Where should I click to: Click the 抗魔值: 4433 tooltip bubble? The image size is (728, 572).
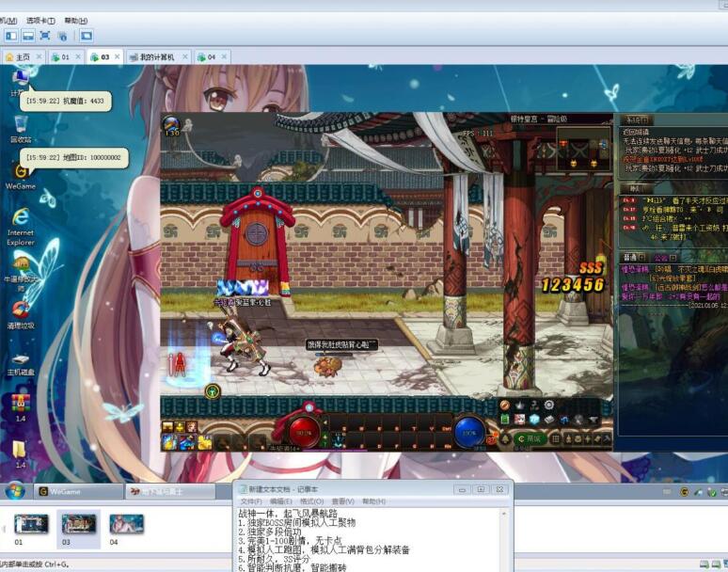click(x=65, y=101)
